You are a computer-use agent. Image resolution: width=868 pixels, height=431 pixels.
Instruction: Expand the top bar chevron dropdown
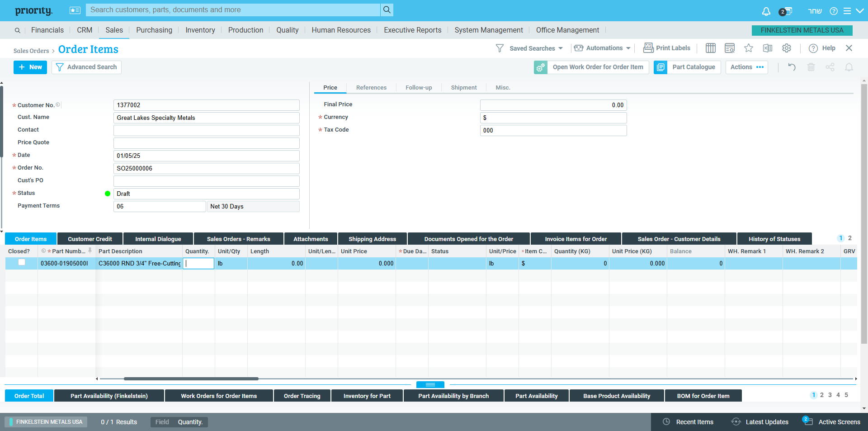(x=859, y=11)
